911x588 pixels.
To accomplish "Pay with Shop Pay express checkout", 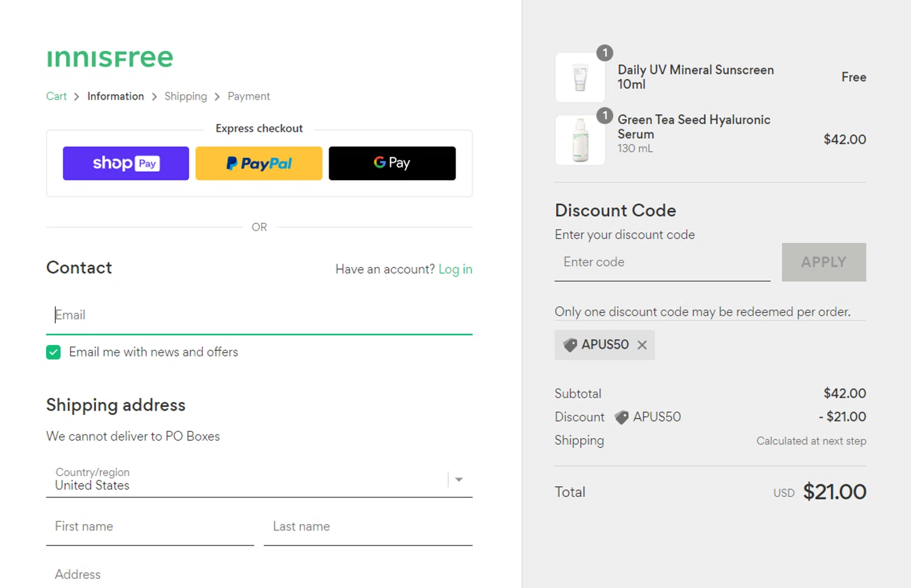I will 126,163.
